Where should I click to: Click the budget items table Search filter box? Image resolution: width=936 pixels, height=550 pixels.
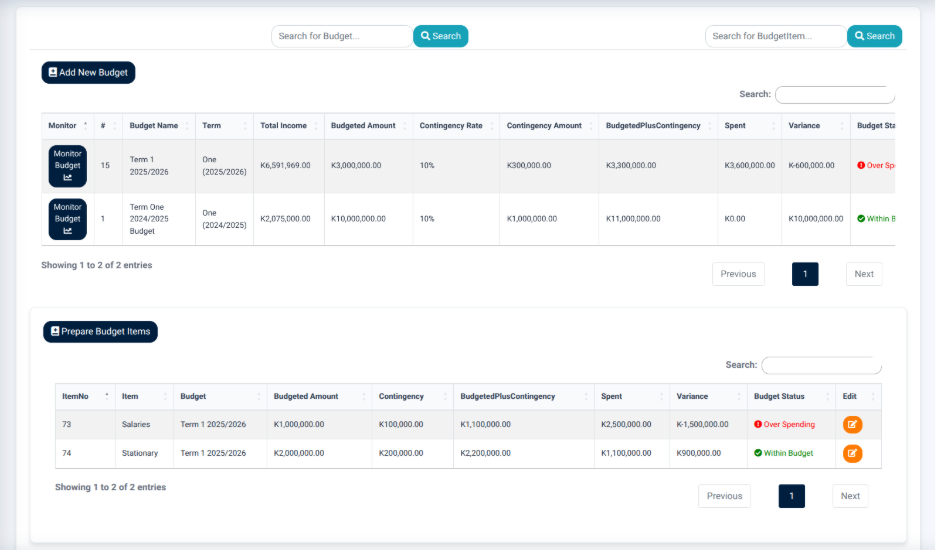[821, 365]
